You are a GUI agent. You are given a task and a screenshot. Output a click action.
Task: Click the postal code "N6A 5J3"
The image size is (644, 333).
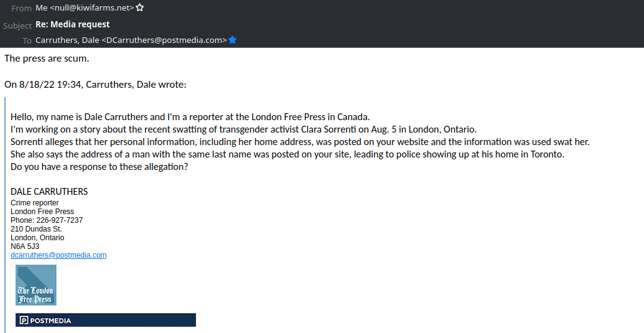(x=25, y=246)
